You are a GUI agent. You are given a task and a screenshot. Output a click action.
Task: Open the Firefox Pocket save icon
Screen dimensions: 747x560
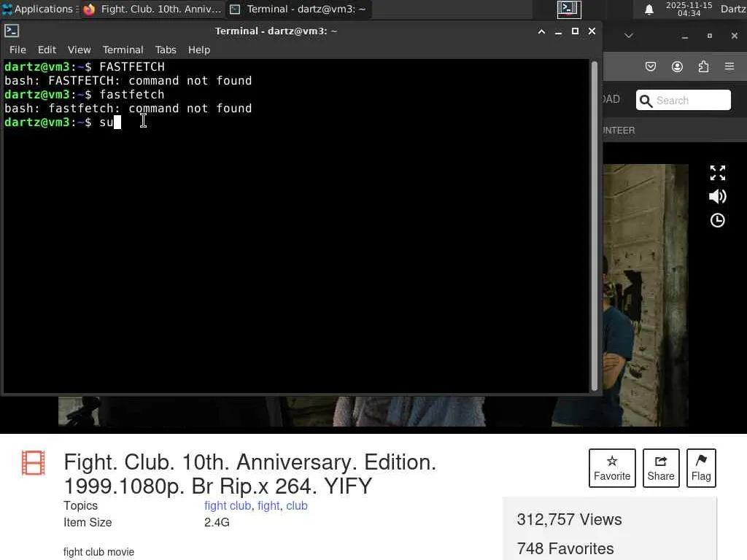click(650, 66)
